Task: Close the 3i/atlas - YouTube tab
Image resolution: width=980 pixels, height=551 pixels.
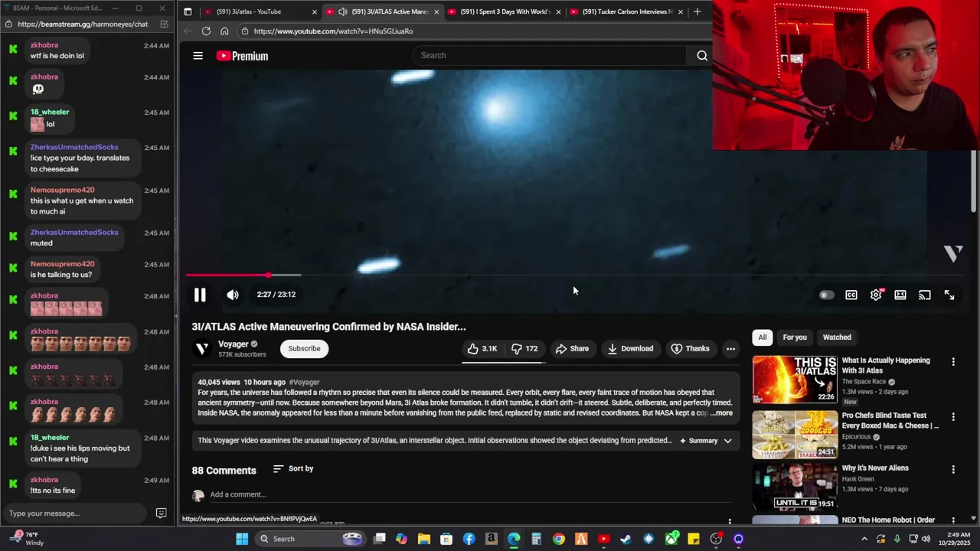Action: pos(314,11)
